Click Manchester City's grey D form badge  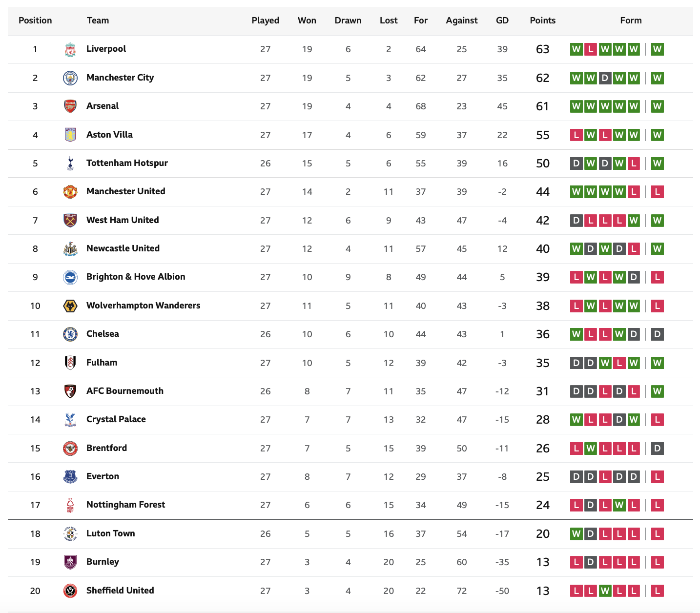tap(605, 78)
